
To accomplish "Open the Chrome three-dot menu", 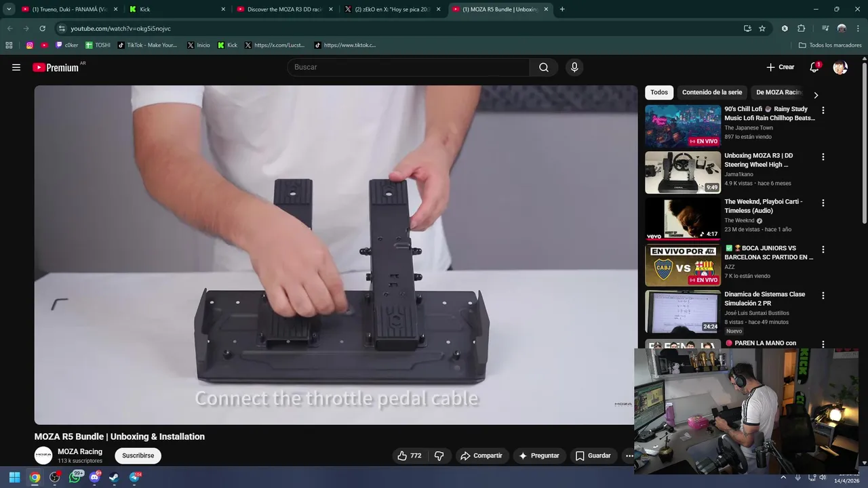I will 857,28.
